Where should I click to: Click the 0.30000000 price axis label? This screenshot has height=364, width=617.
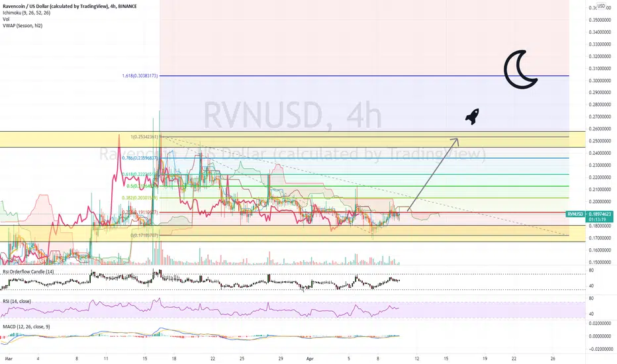coord(600,80)
